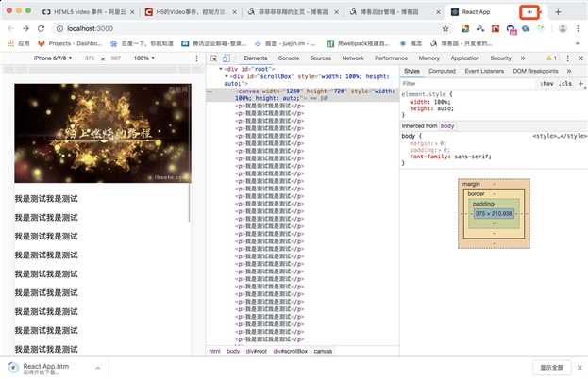The height and width of the screenshot is (379, 588).
Task: Click the browser back arrow
Action: point(10,28)
